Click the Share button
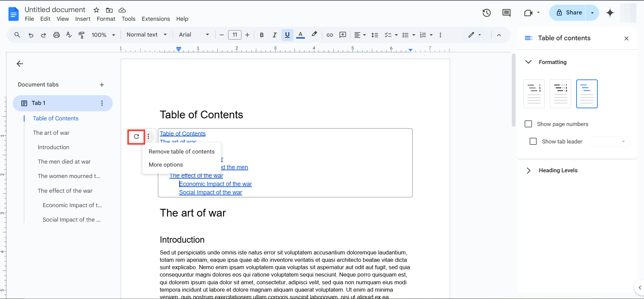The image size is (644, 299). click(569, 13)
